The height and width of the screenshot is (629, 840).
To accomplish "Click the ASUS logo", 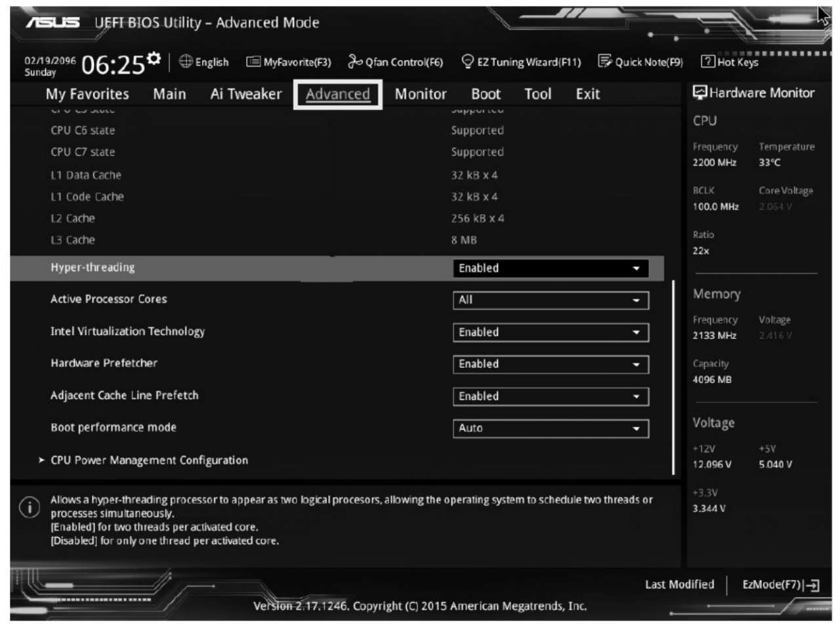I will [52, 22].
